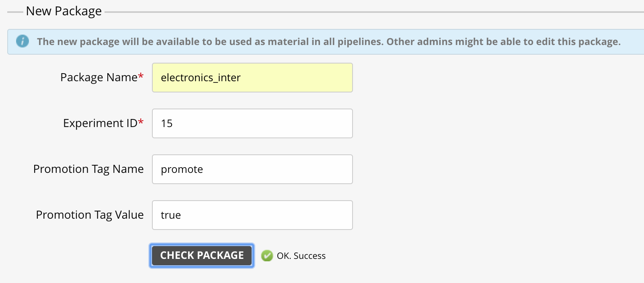Screen dimensions: 644x283
Task: Click empty space right of OK. Success
Action: click(442, 256)
